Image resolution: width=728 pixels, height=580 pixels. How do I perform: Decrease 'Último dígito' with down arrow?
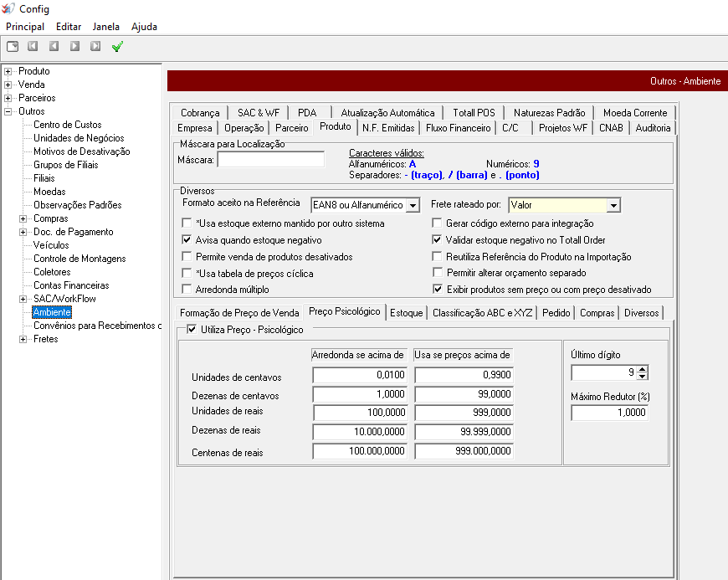643,376
